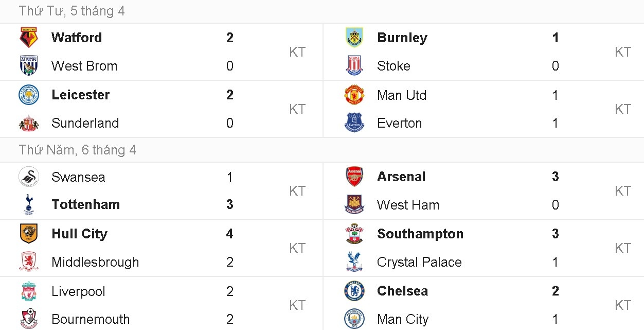Click the Crystal Palace crest
This screenshot has width=644, height=330.
[x=354, y=262]
